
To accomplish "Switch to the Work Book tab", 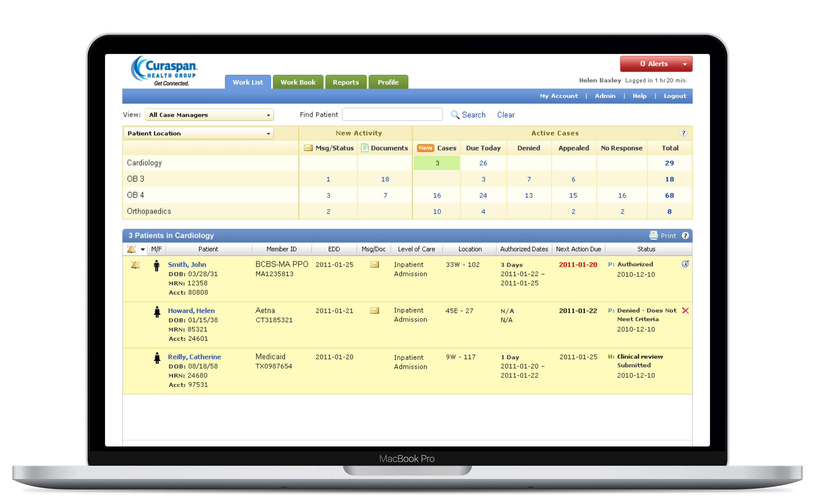I will [x=298, y=82].
